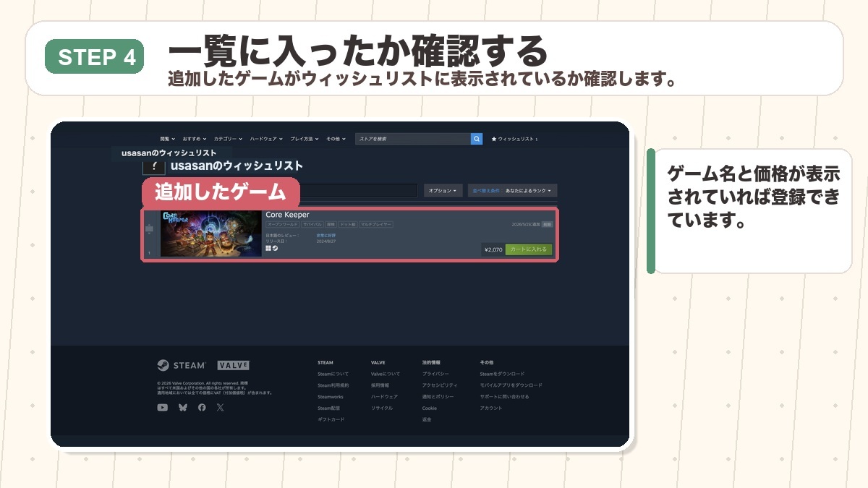Grab the reorder handle of Core Keeper row
The height and width of the screenshot is (488, 868).
pos(149,229)
